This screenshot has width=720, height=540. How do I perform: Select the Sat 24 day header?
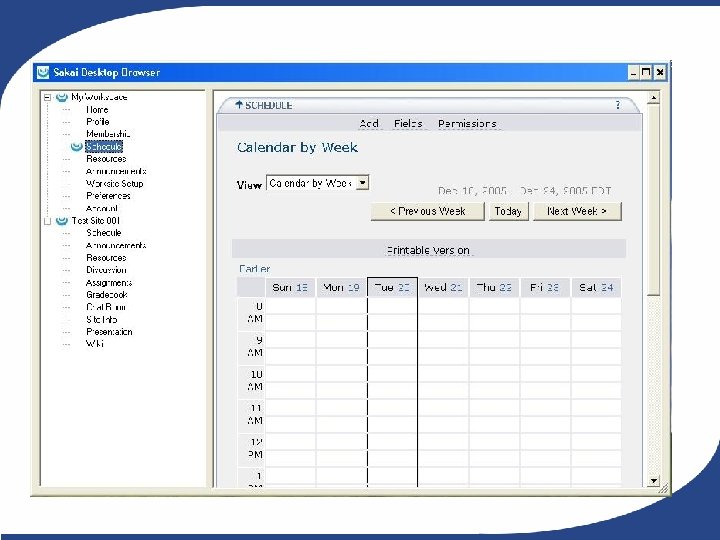click(x=596, y=287)
